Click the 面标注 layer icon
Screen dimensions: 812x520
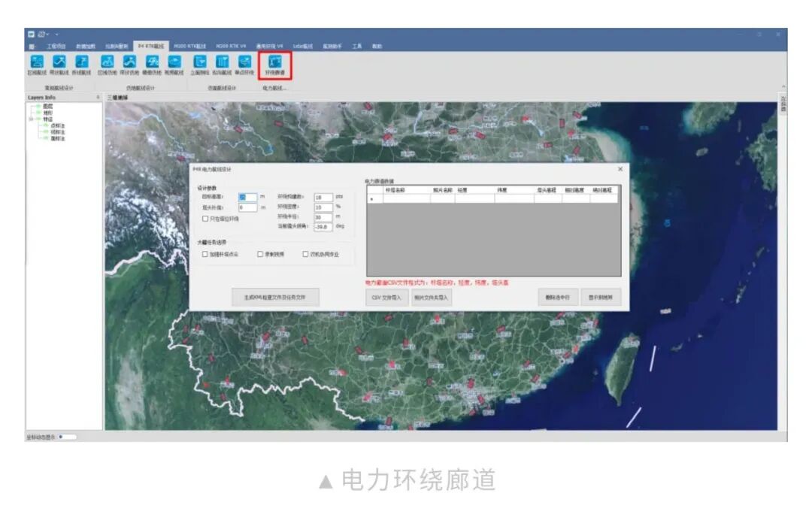pyautogui.click(x=46, y=138)
